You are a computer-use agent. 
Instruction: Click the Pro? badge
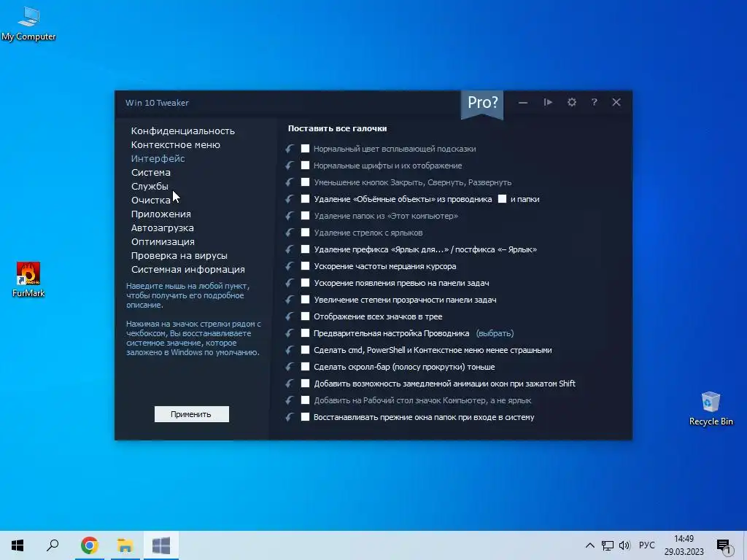click(483, 104)
